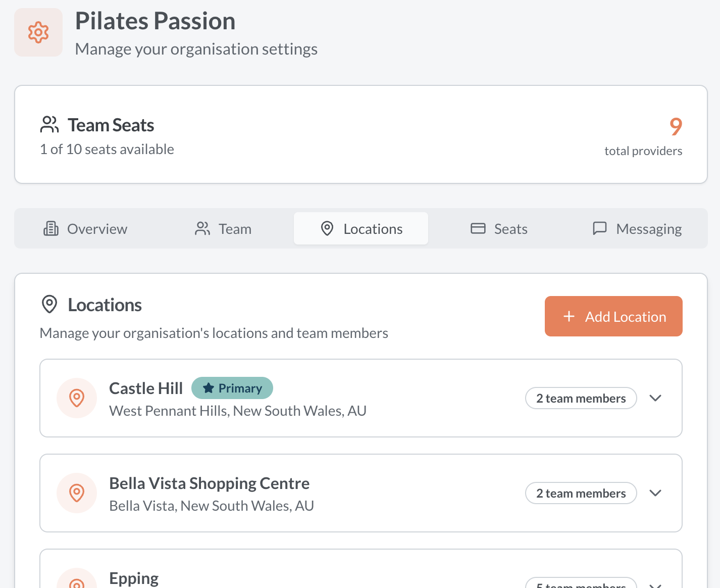Switch to the Overview tab

(x=85, y=229)
